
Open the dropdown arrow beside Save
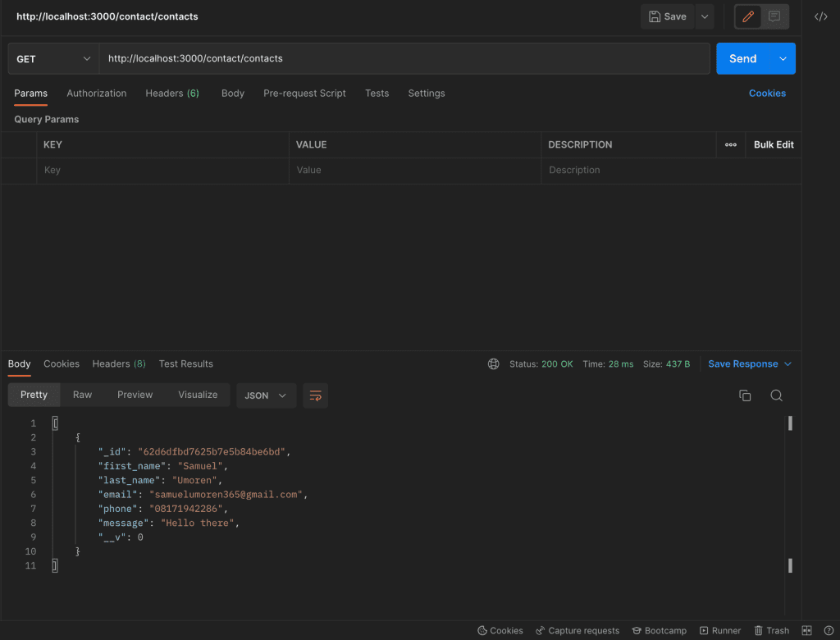coord(704,16)
